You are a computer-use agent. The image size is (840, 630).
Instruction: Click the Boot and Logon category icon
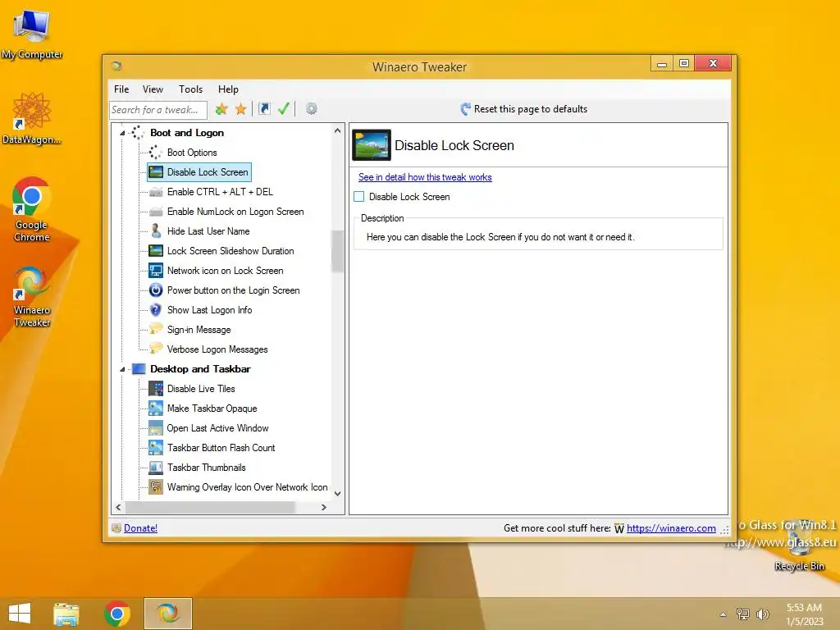pos(138,132)
